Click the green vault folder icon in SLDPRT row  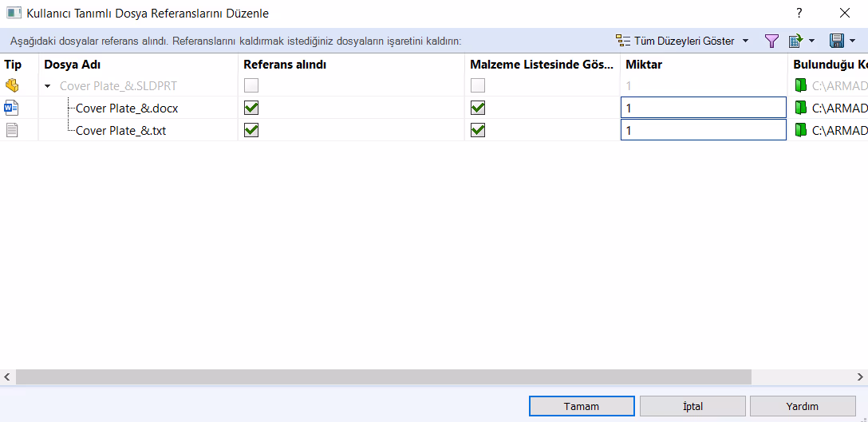tap(801, 85)
